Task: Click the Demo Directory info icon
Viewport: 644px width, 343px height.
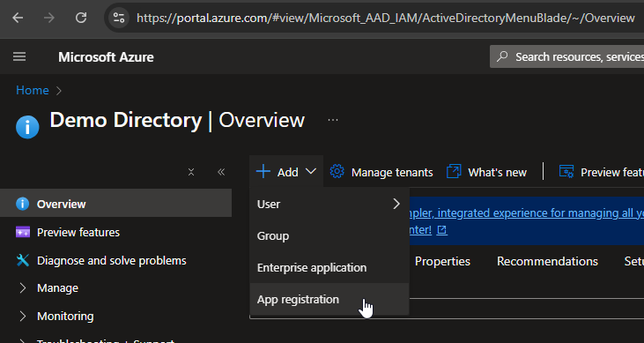Action: point(27,127)
